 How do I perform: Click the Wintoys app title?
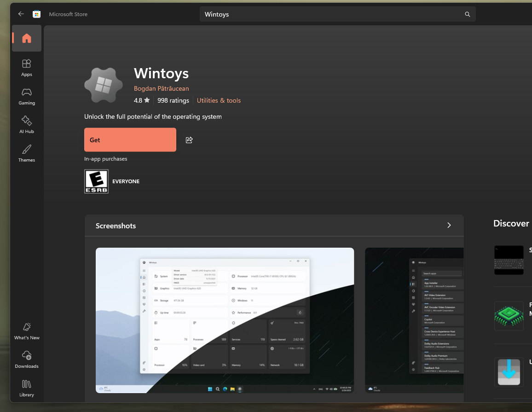point(161,73)
